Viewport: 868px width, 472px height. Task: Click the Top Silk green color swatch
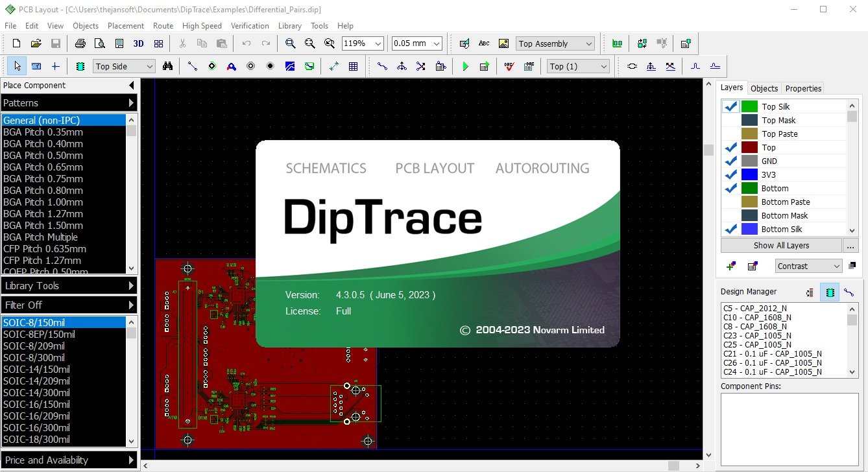click(749, 106)
